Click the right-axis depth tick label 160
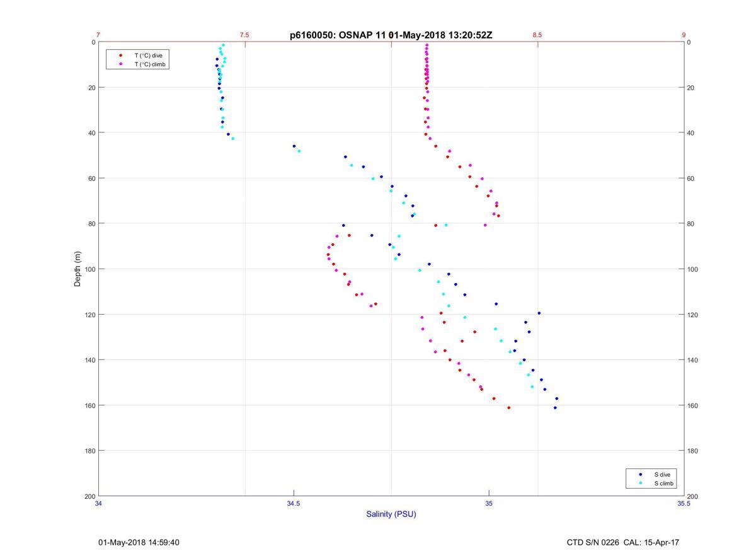756x558 pixels. pos(692,405)
